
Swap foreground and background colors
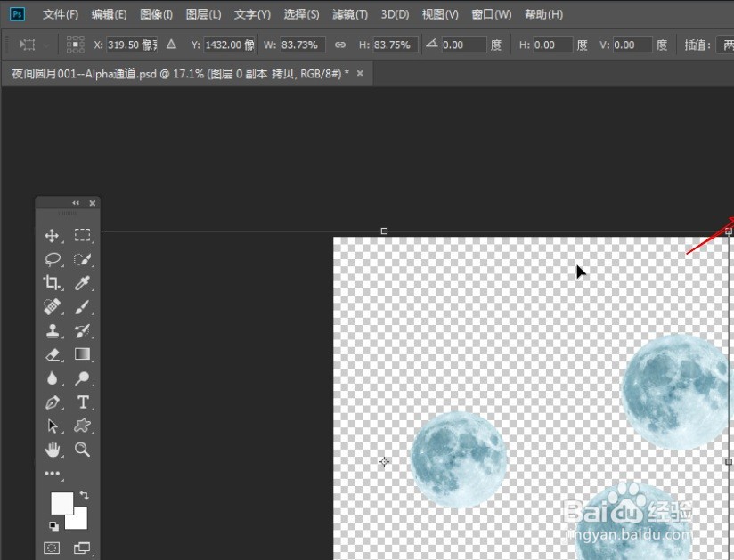tap(85, 495)
